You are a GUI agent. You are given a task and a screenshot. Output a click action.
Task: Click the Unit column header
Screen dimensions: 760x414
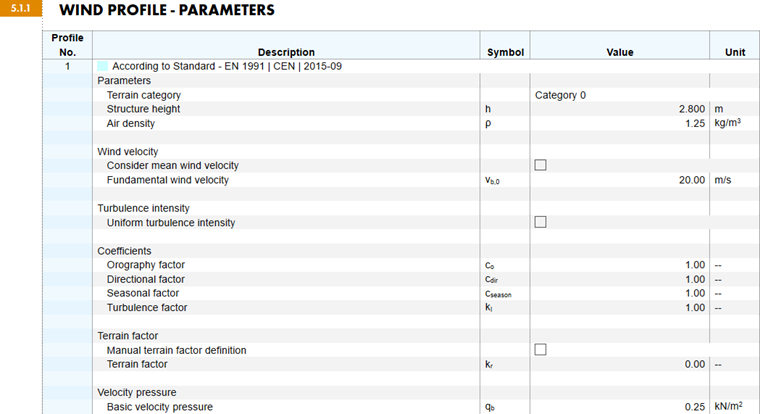pyautogui.click(x=734, y=52)
